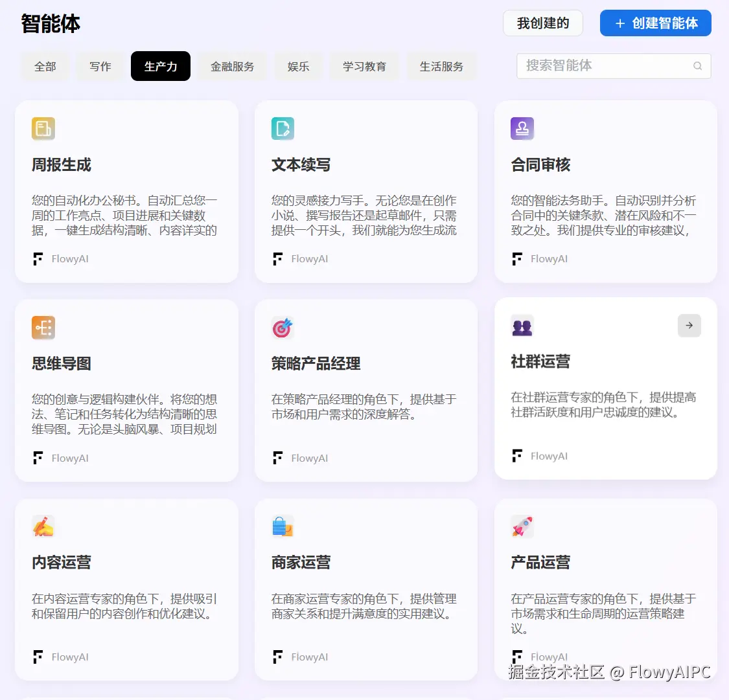The width and height of the screenshot is (729, 700).
Task: Click the 我创建的 button
Action: [x=543, y=23]
